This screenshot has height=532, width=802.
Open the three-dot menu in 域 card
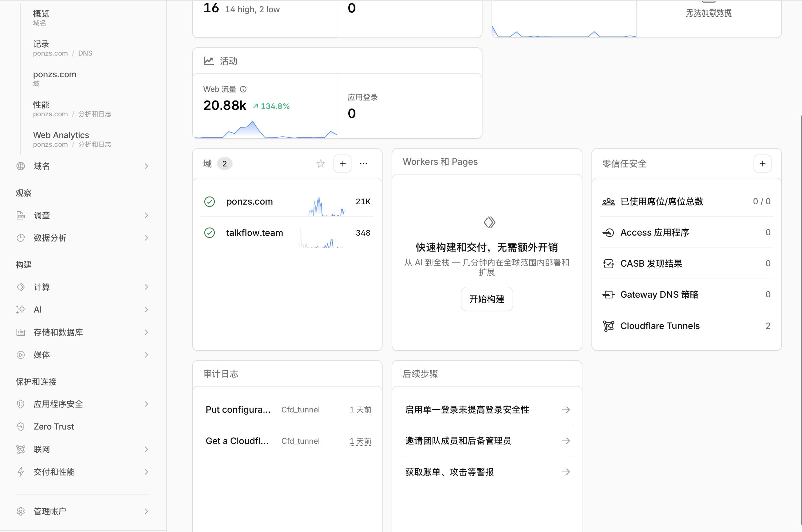[x=363, y=164]
